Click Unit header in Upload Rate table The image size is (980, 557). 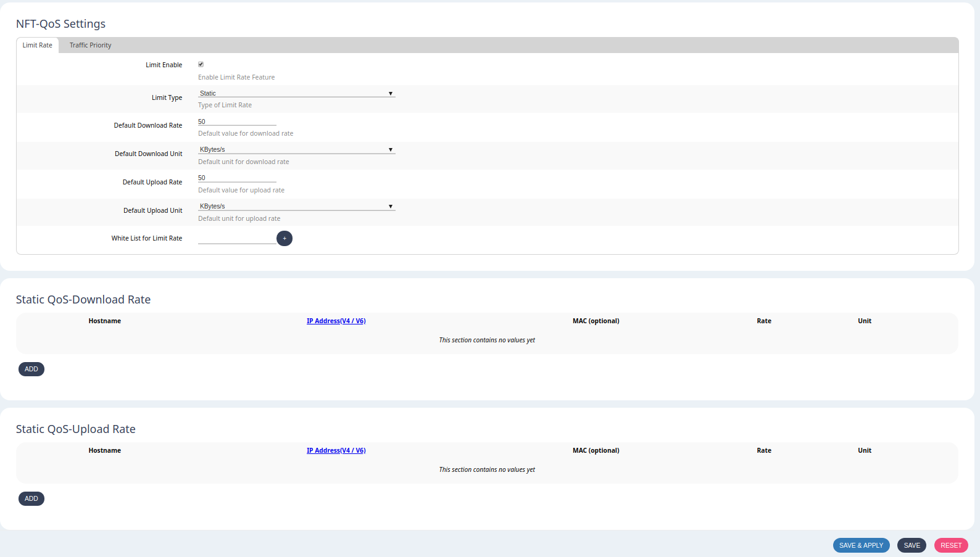coord(865,450)
